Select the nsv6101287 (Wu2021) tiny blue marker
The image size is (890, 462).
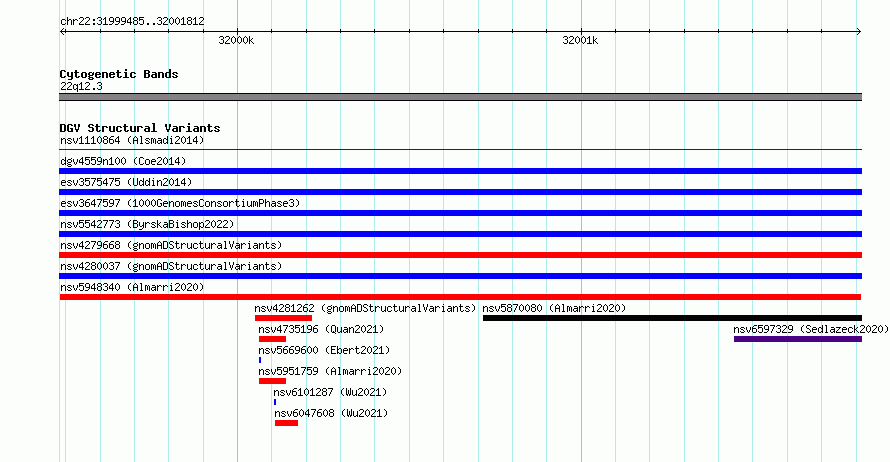click(275, 402)
